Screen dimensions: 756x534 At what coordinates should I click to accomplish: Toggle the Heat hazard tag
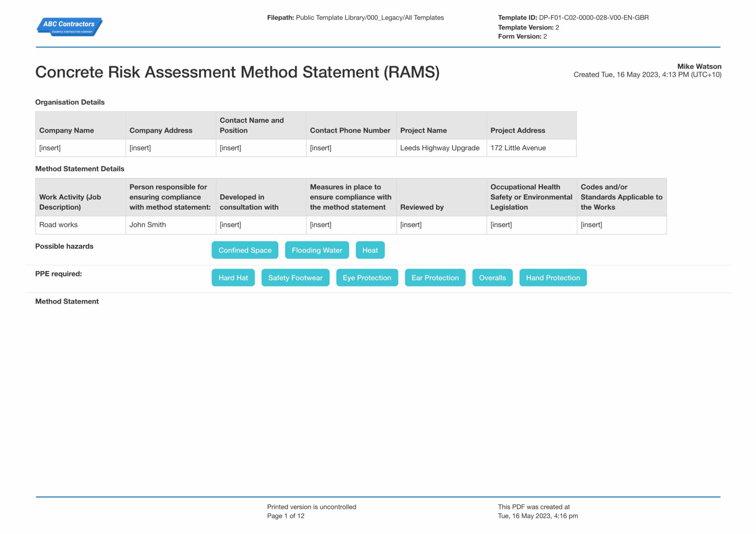click(x=370, y=250)
